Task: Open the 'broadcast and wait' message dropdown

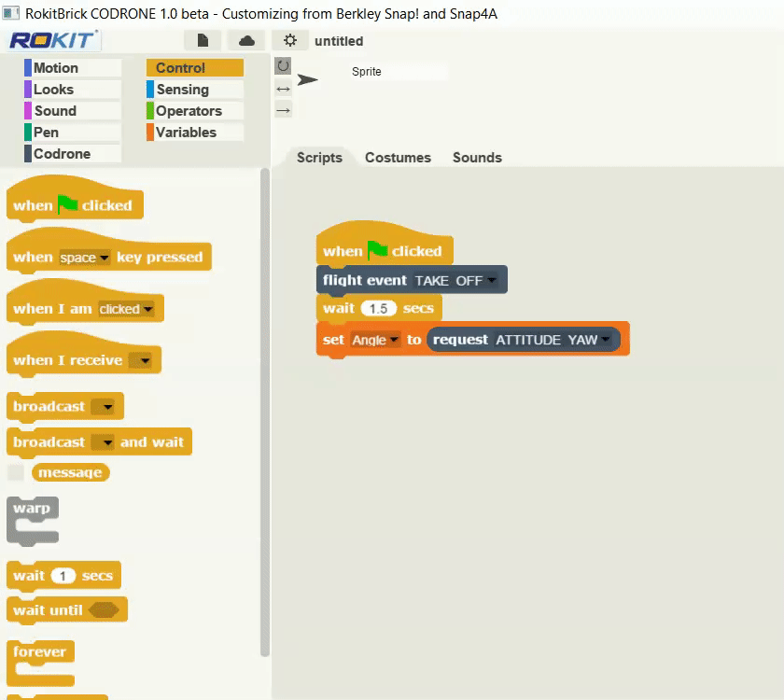Action: click(x=104, y=442)
